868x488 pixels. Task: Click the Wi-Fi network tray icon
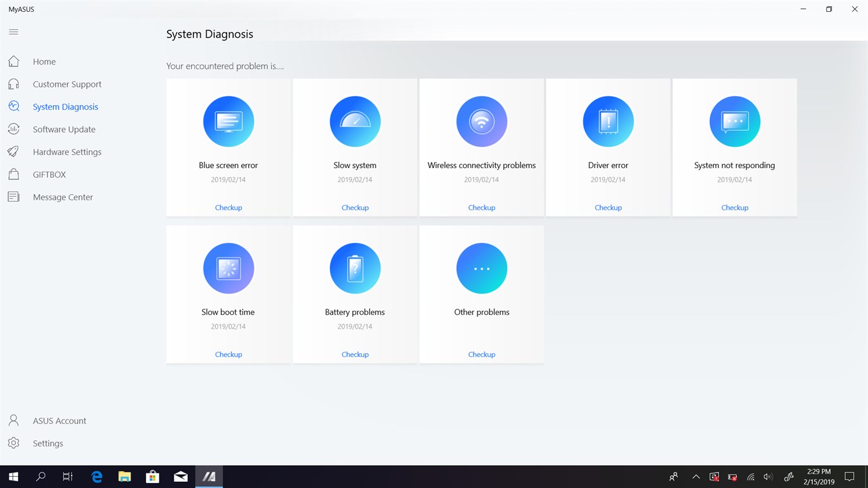750,477
